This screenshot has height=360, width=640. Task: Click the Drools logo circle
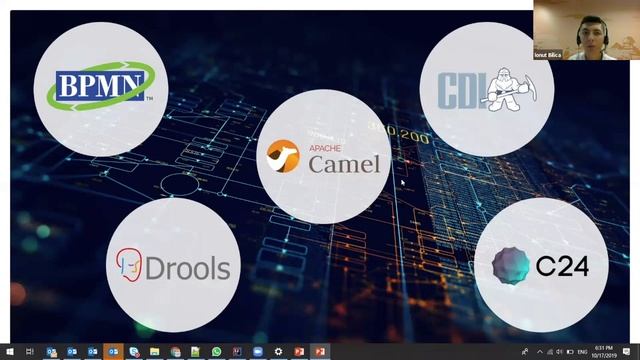pos(173,265)
